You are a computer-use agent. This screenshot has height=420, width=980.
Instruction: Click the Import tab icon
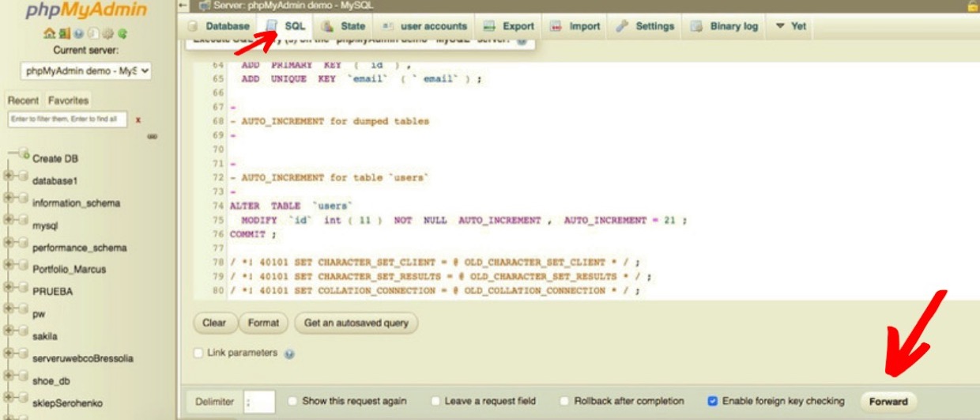click(556, 26)
